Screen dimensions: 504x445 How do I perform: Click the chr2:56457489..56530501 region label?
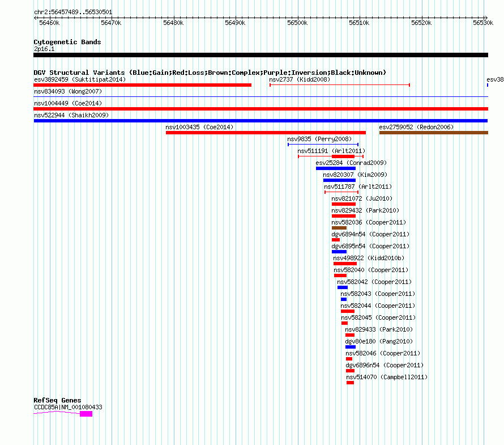(73, 12)
